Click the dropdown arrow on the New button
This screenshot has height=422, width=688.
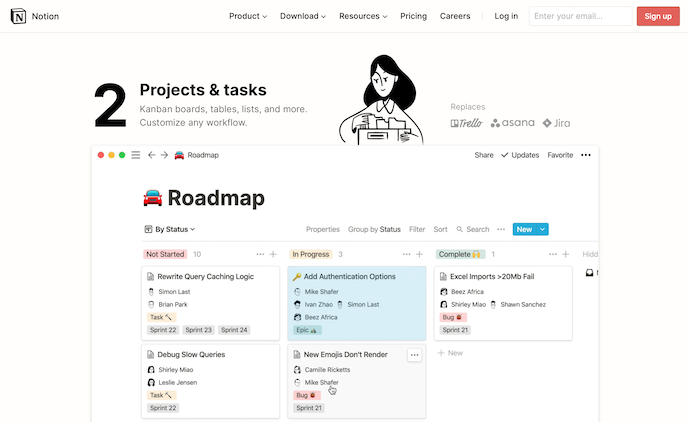tap(543, 229)
